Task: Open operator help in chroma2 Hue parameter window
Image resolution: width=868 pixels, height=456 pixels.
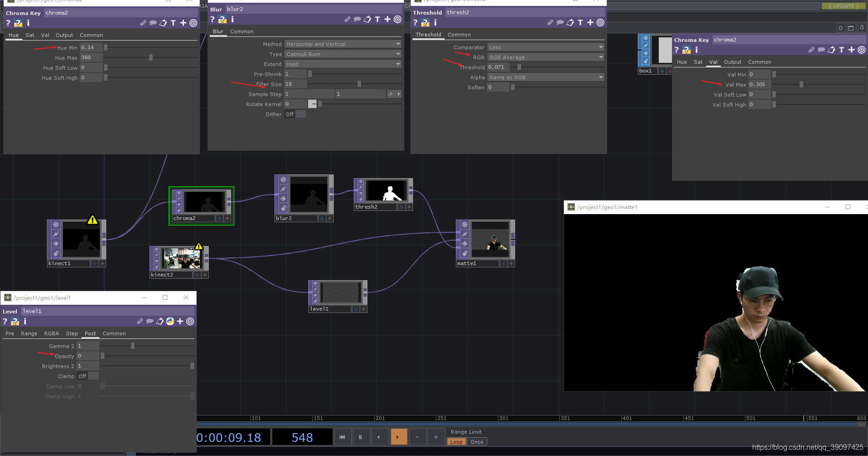Action: (8, 23)
